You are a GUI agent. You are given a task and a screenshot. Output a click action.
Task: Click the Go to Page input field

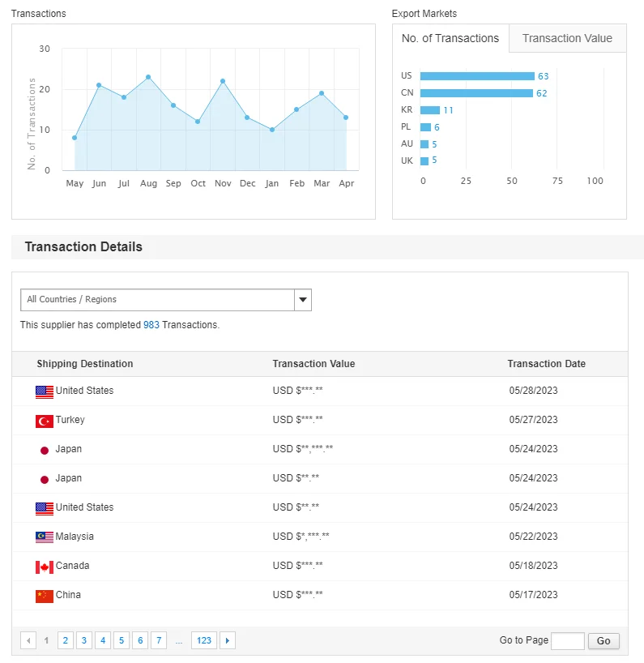pyautogui.click(x=567, y=641)
